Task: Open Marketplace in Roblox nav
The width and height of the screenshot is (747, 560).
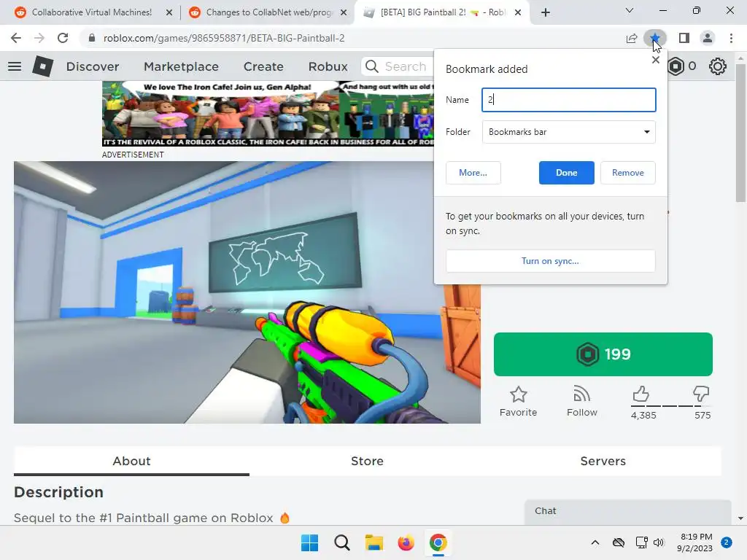Action: pos(181,66)
